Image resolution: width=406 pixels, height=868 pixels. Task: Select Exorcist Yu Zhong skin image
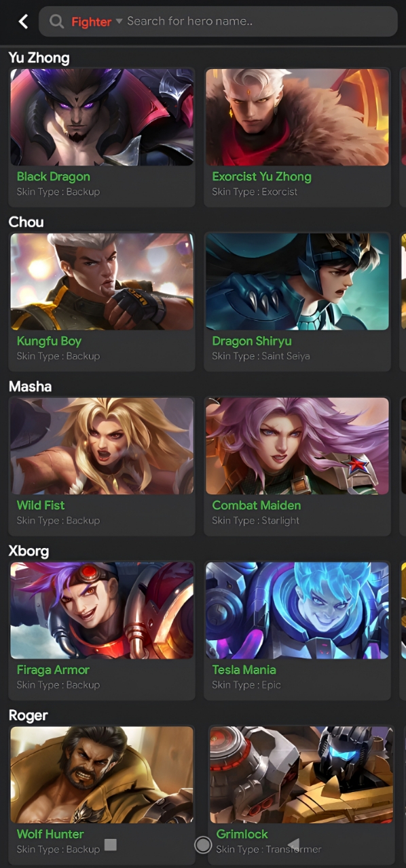click(x=297, y=117)
